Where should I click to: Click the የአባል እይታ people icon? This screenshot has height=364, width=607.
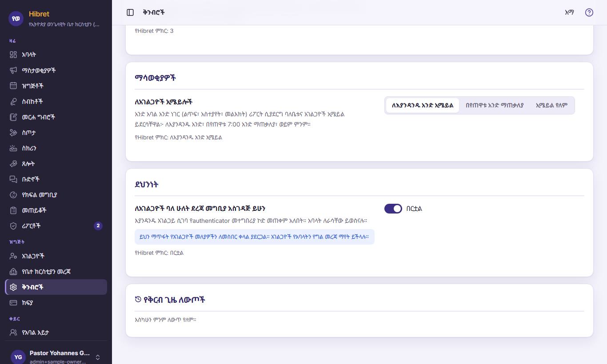point(13,332)
